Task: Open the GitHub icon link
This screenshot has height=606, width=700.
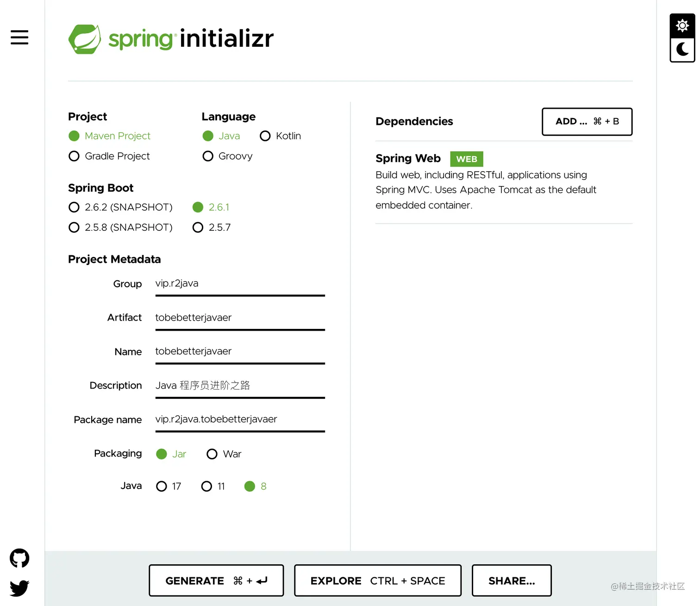Action: 19,558
